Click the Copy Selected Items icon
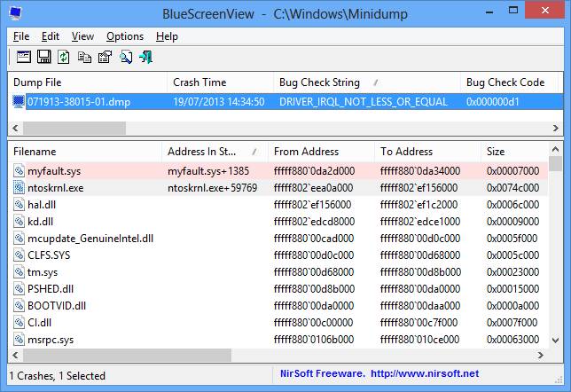571x392 pixels. click(x=84, y=58)
